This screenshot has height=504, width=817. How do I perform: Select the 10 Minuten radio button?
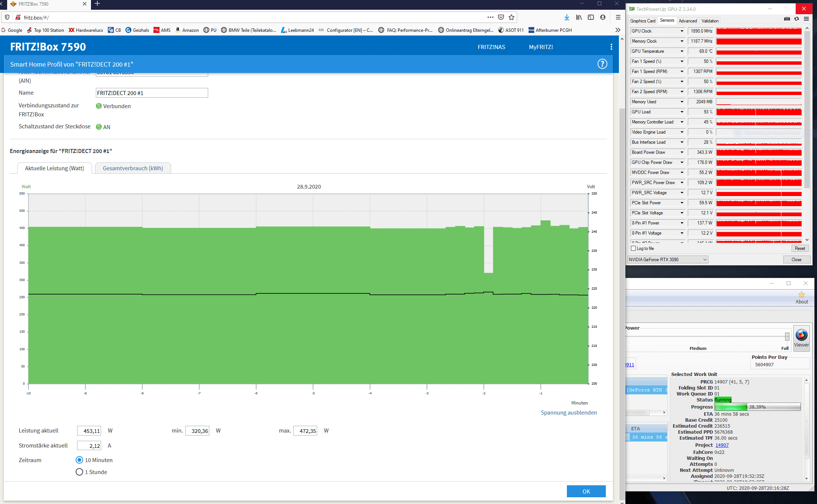(x=79, y=460)
